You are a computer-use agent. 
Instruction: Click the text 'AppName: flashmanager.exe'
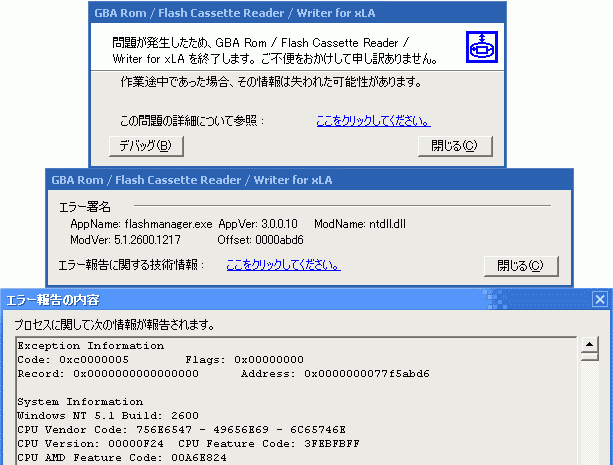point(141,224)
